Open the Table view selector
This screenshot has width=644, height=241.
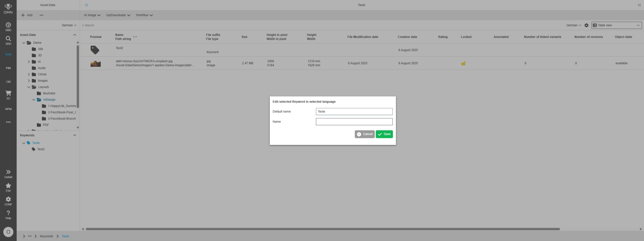[616, 25]
